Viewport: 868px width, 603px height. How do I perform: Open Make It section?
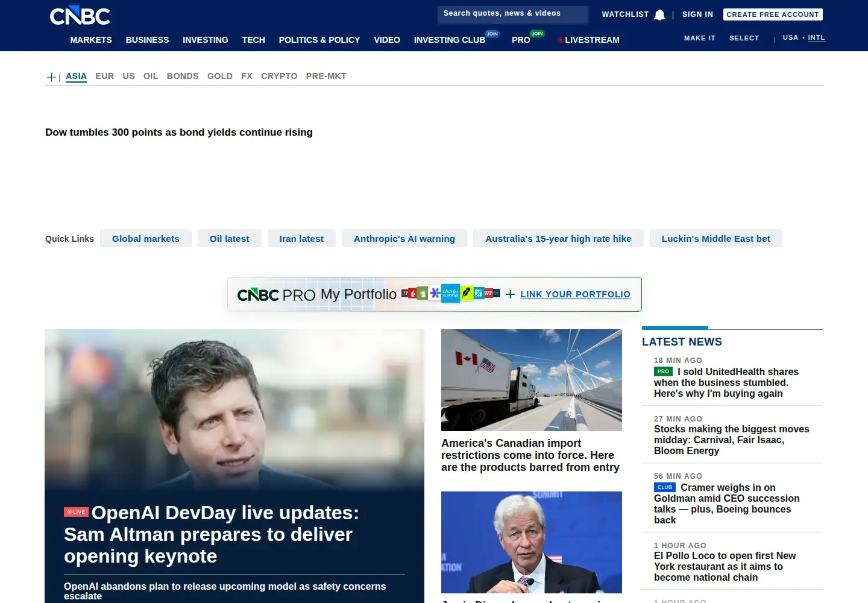pos(700,38)
